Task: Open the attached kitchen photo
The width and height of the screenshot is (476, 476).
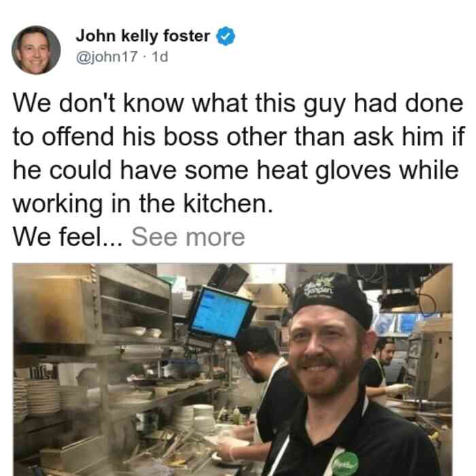Action: (x=233, y=369)
